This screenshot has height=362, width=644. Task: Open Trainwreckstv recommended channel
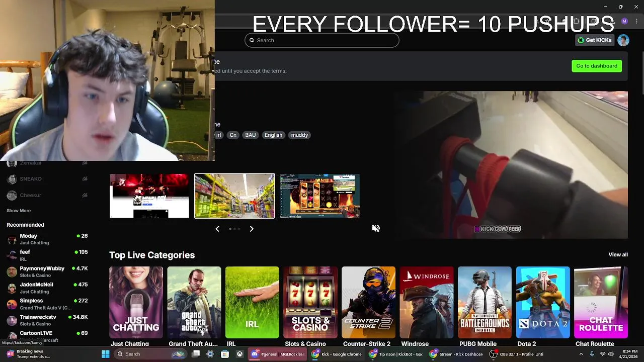[x=47, y=320]
